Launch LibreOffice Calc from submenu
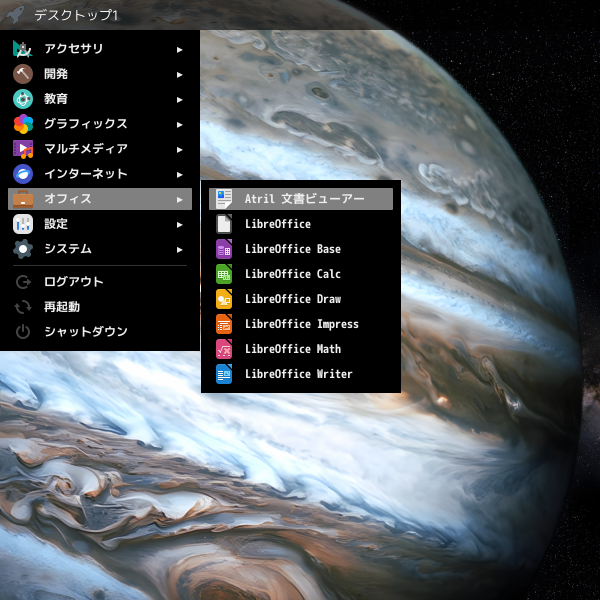This screenshot has height=600, width=600. coord(301,274)
